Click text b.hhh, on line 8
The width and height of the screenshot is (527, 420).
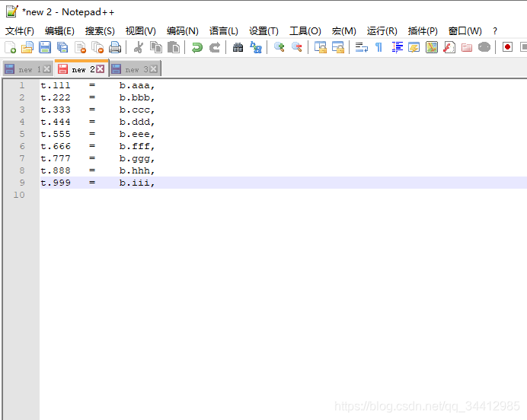pos(137,170)
